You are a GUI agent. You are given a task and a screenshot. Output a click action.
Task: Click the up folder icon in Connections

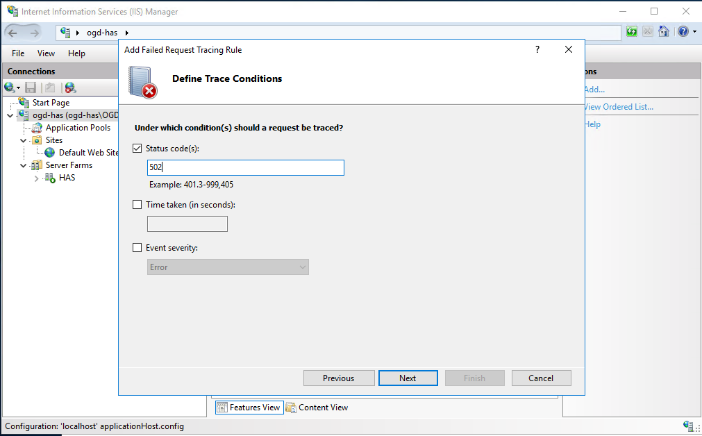(50, 87)
